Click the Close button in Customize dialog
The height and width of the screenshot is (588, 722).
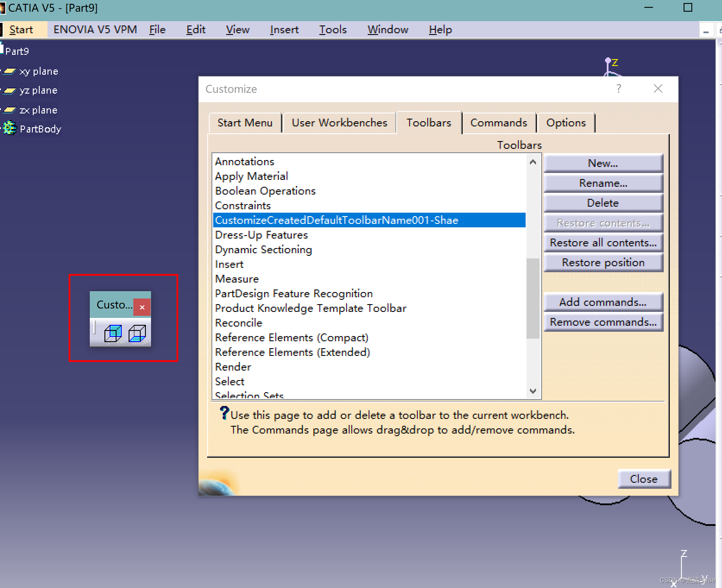644,479
